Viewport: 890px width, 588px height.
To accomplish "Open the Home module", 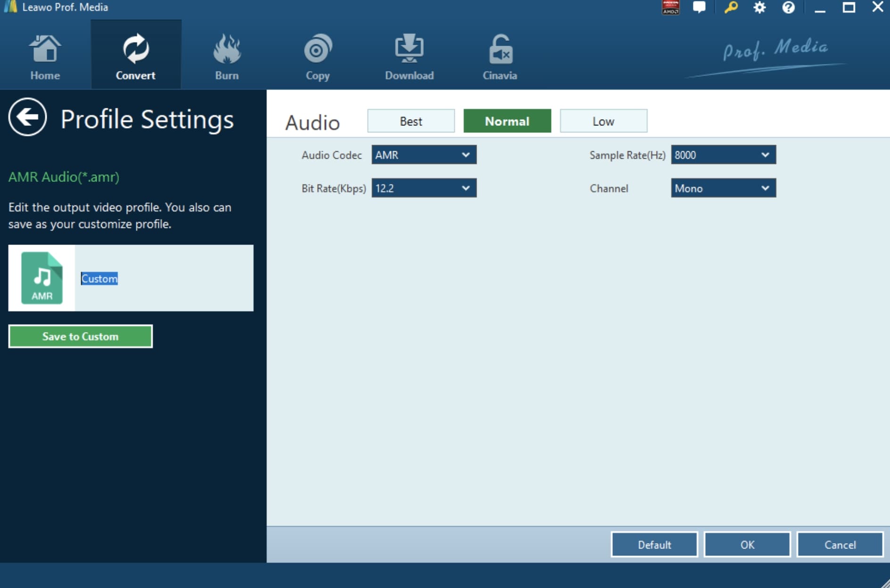I will [45, 57].
